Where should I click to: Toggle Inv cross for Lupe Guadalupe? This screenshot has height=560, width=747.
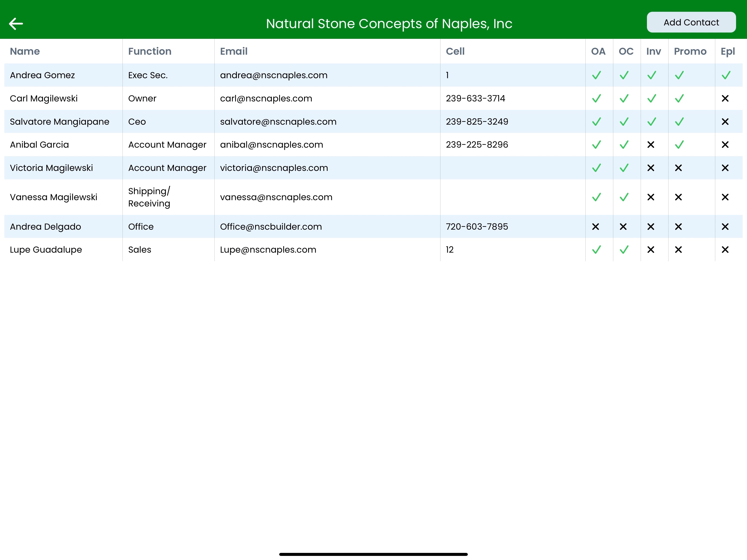[x=651, y=250]
